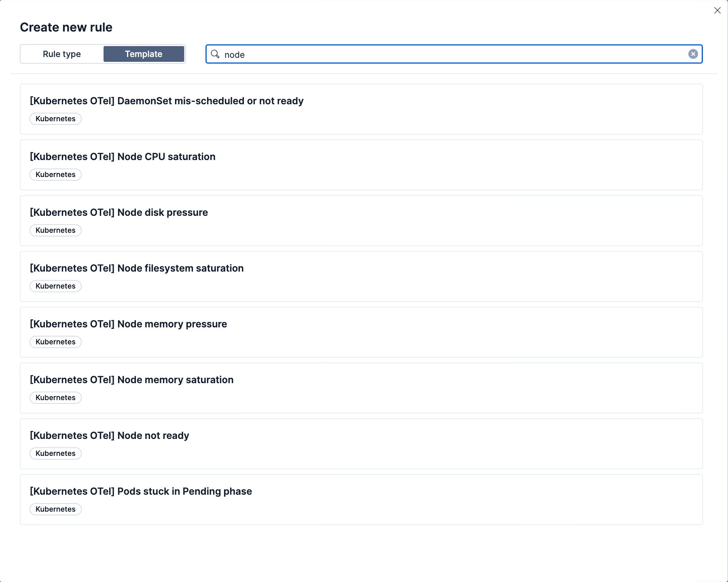
Task: Click Kubernetes tag under Node filesystem saturation
Action: 55,286
